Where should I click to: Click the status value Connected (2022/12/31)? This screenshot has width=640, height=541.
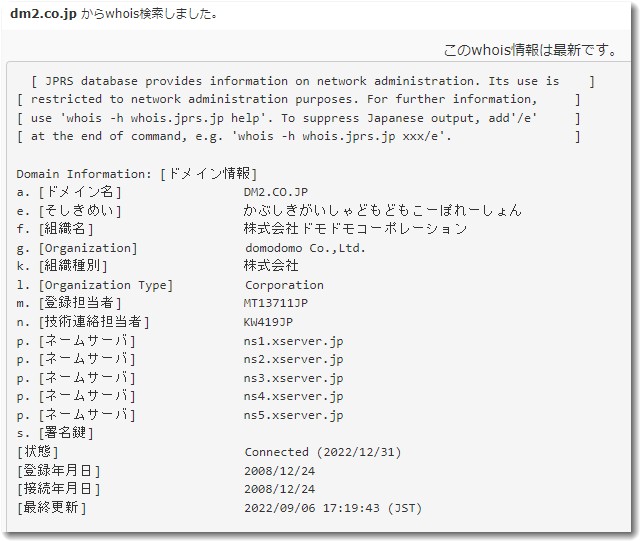pyautogui.click(x=323, y=452)
